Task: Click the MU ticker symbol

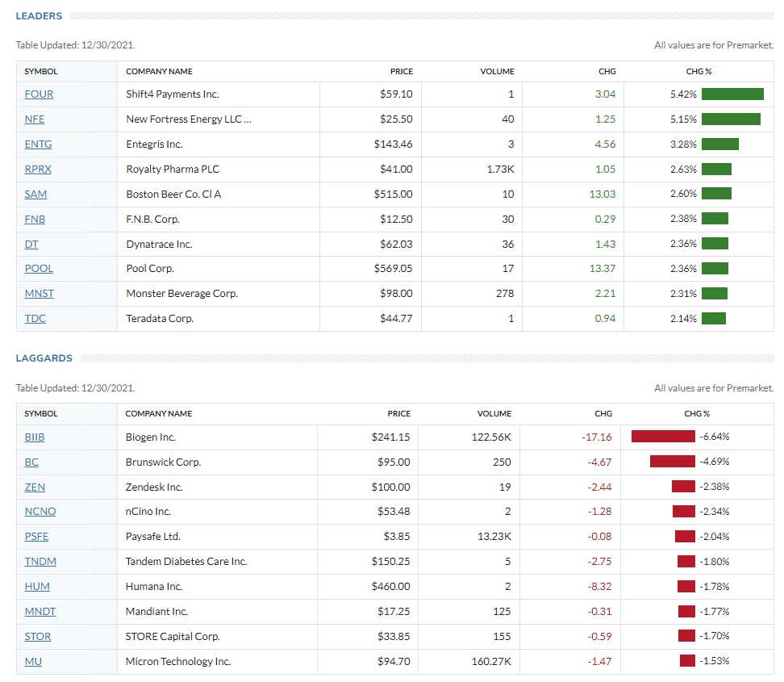Action: point(33,662)
